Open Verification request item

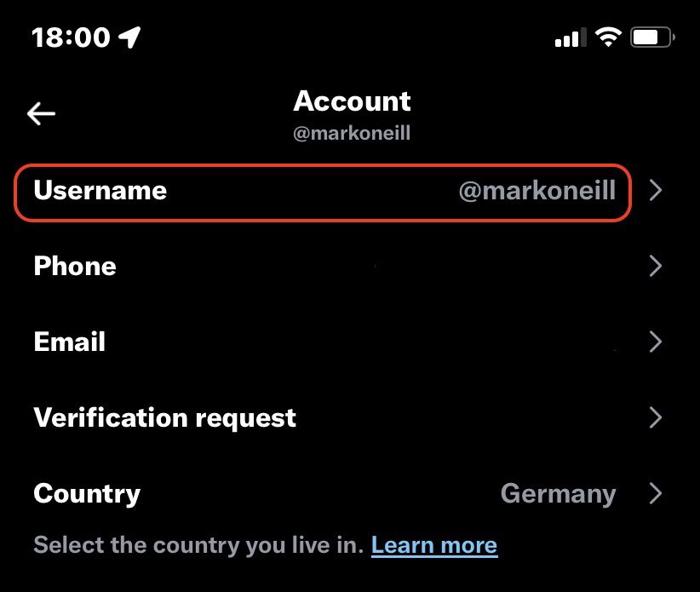[165, 417]
